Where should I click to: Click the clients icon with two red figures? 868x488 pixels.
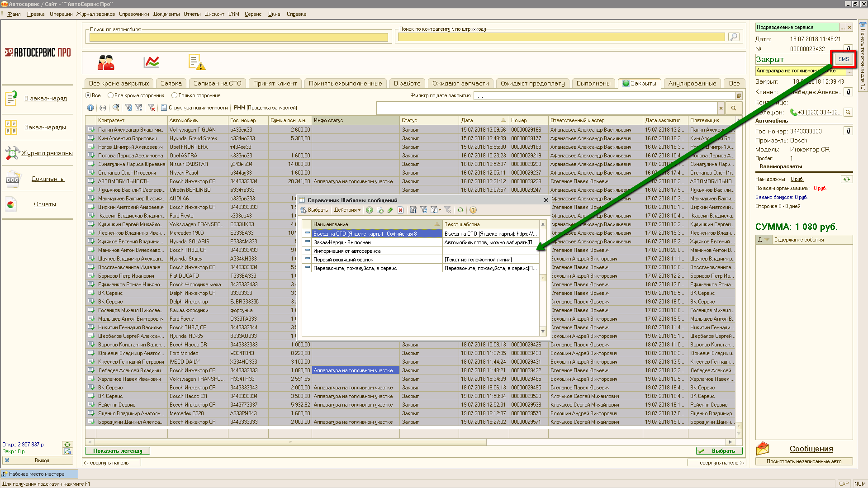(x=106, y=62)
